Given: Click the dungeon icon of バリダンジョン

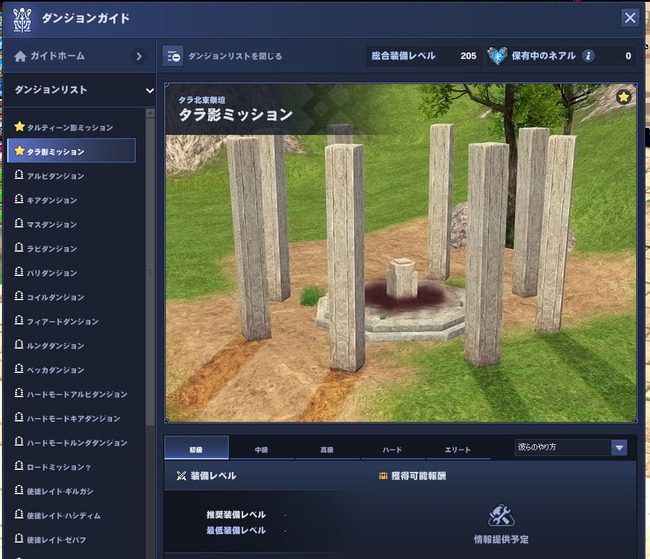Looking at the screenshot, I should pyautogui.click(x=19, y=272).
